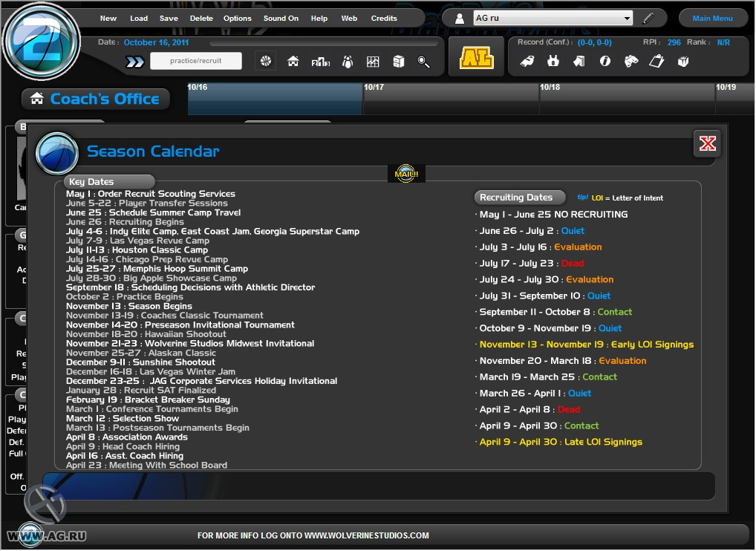The image size is (756, 551).
Task: Click the practice/recruit button
Action: [196, 61]
